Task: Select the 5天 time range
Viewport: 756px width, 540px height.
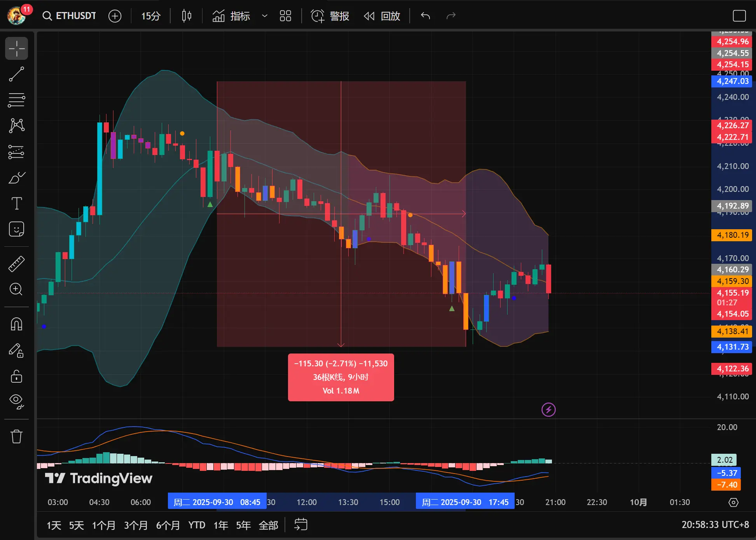Action: pos(77,525)
